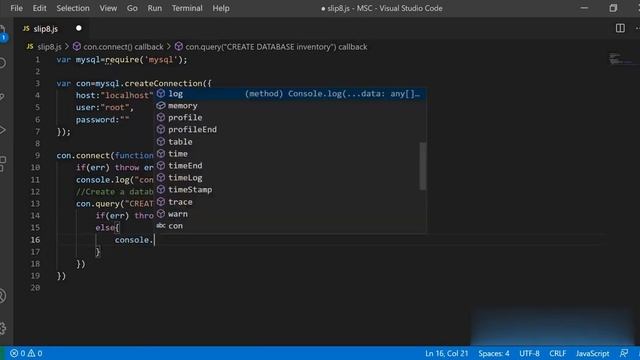
Task: Open the Terminal menu
Action: tap(187, 8)
